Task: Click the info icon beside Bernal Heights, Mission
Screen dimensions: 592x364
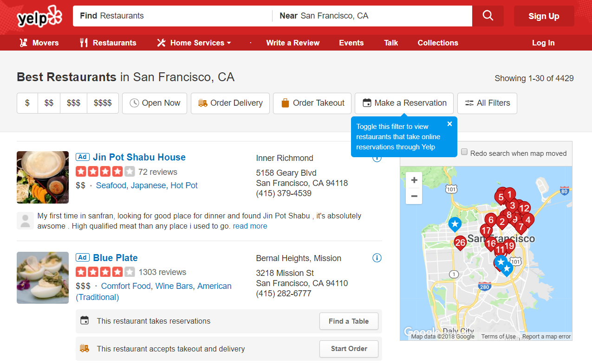Action: (x=377, y=258)
